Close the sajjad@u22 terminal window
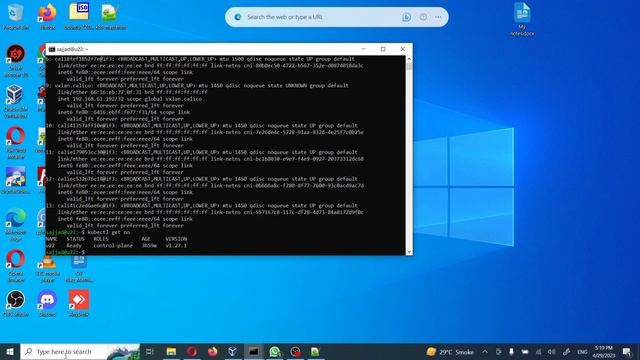 [x=402, y=49]
